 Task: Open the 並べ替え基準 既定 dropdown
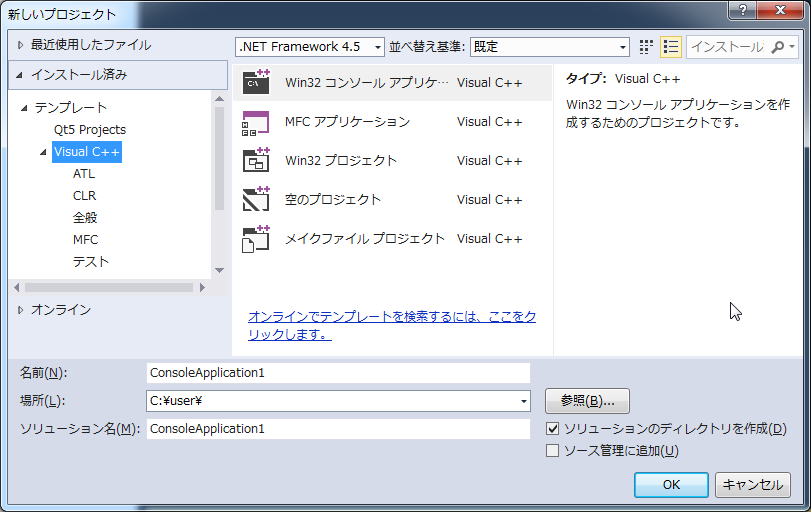[x=550, y=47]
